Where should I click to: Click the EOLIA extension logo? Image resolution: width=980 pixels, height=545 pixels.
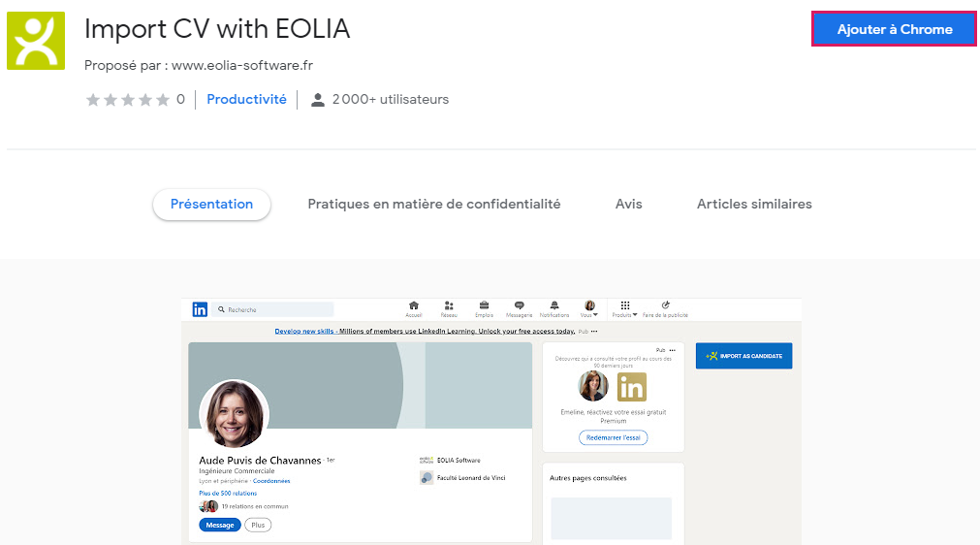(x=36, y=41)
